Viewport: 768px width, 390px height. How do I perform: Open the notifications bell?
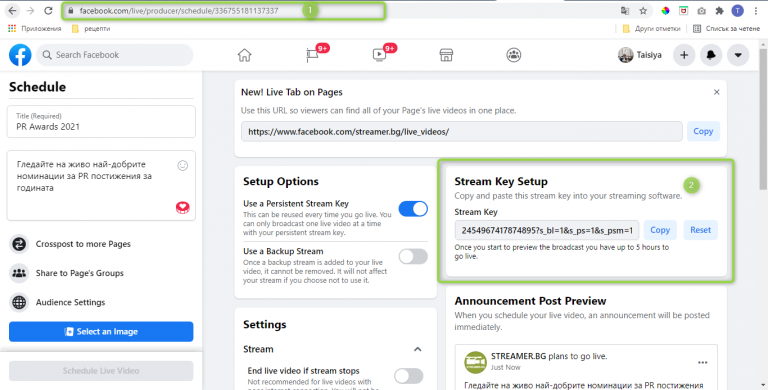pos(711,55)
